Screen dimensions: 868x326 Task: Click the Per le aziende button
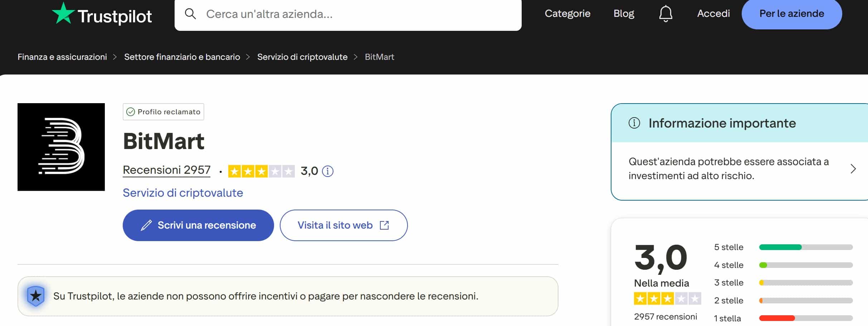coord(791,14)
